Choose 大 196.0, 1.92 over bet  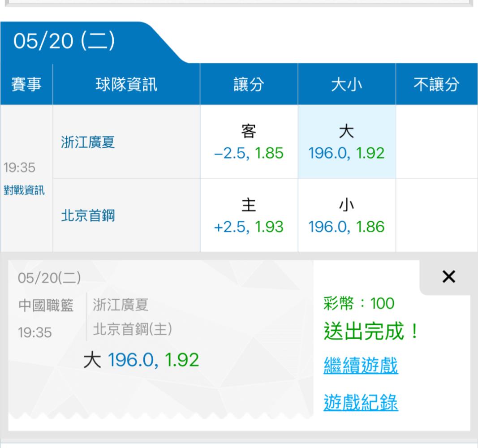click(x=347, y=142)
